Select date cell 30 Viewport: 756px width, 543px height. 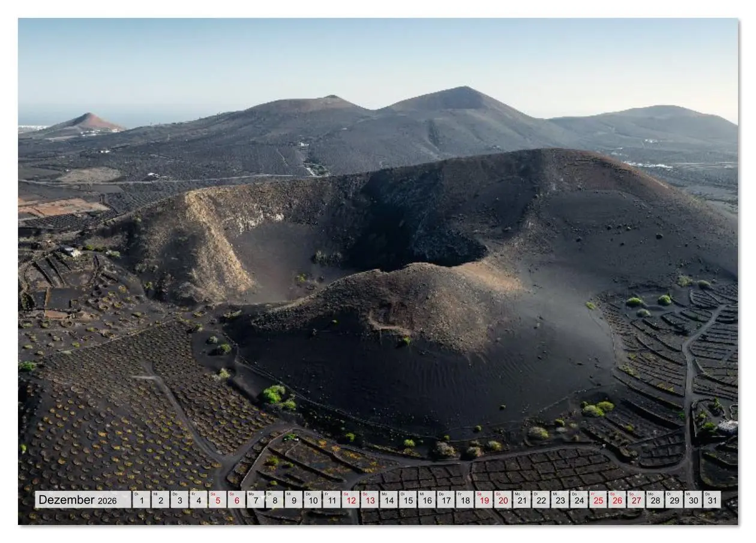pyautogui.click(x=693, y=500)
